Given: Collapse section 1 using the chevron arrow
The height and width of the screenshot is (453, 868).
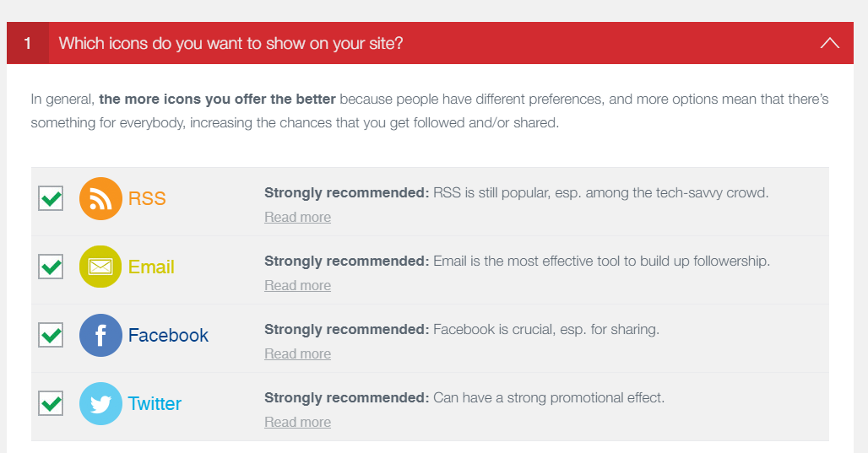Looking at the screenshot, I should click(829, 43).
